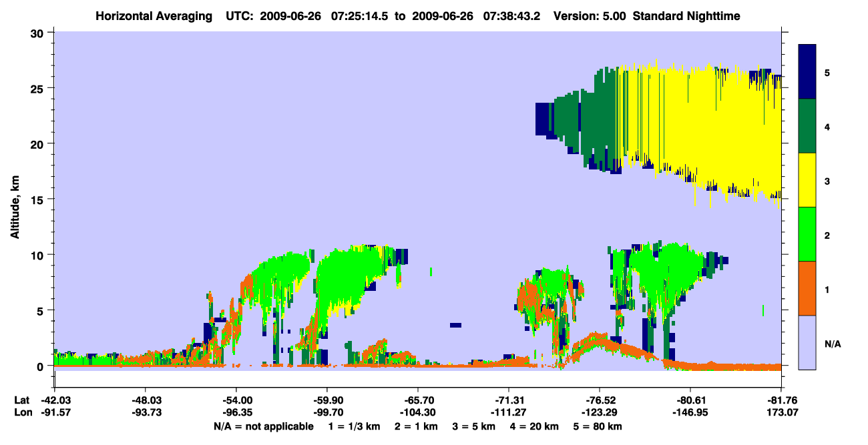Click the colorbar label 5
This screenshot has width=868, height=445.
coord(827,72)
